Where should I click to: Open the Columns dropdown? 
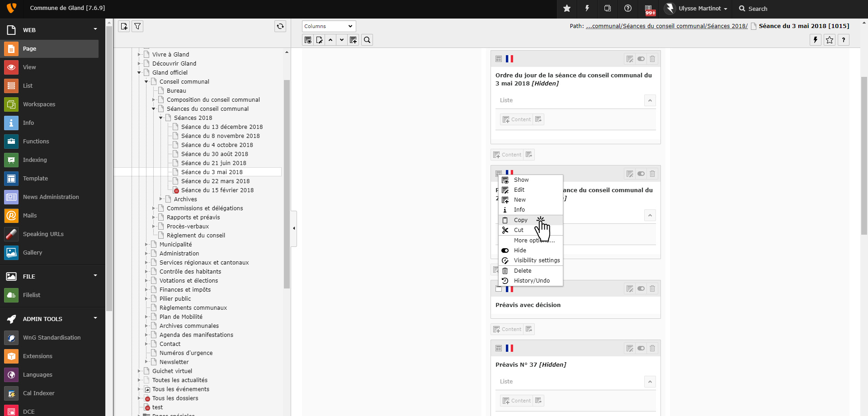329,27
